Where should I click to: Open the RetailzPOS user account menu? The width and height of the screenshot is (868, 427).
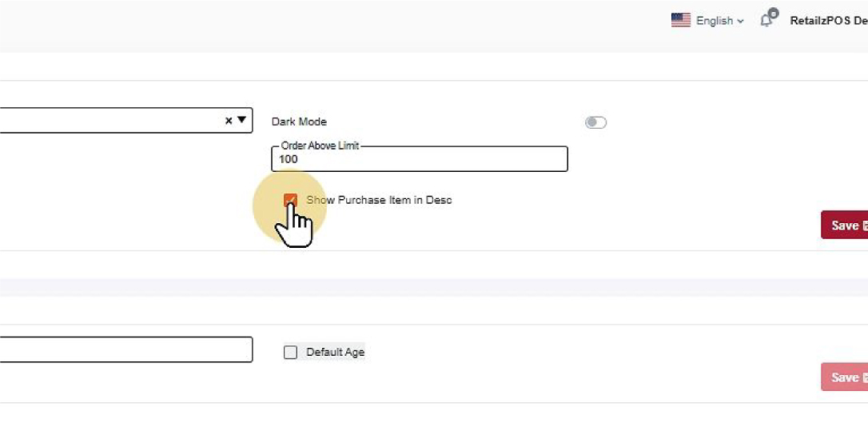828,21
